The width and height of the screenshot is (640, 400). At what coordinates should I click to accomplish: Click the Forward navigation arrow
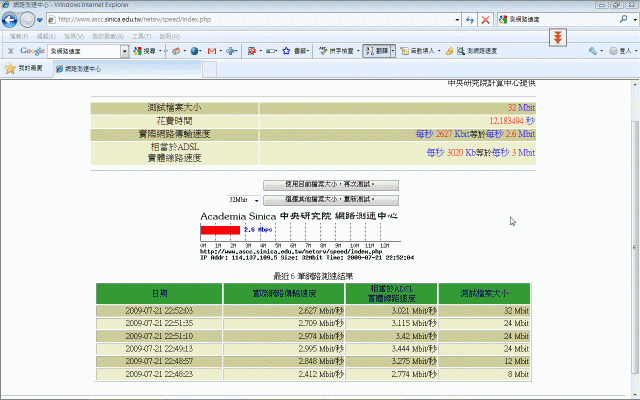27,20
